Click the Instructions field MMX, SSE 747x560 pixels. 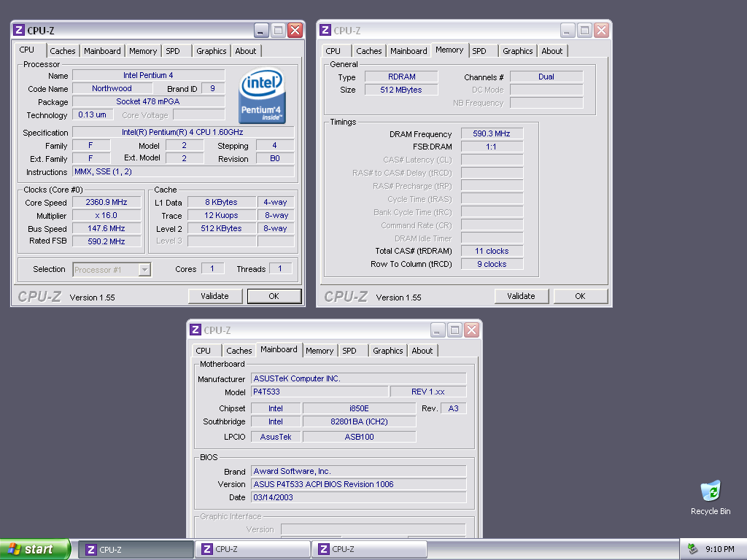[183, 171]
